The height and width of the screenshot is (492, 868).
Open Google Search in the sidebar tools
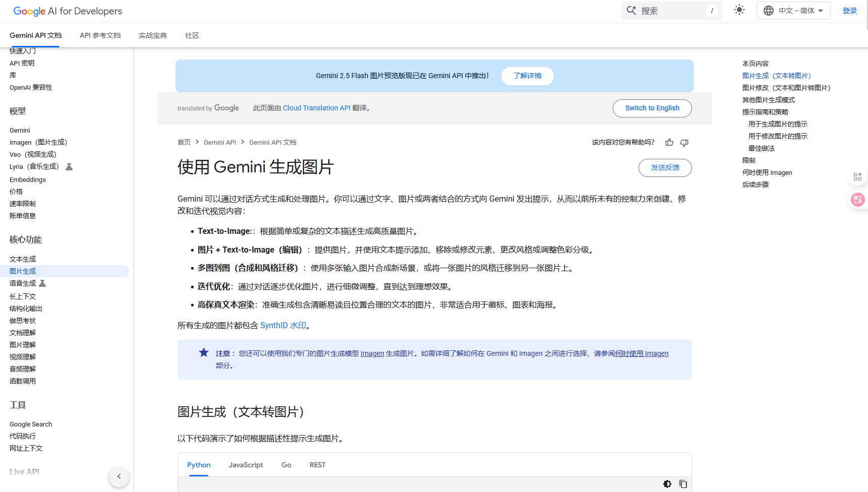click(x=31, y=424)
